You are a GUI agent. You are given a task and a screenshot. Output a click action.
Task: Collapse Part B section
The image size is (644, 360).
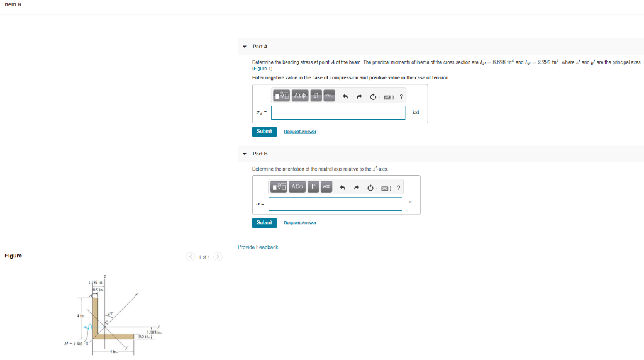pyautogui.click(x=245, y=154)
